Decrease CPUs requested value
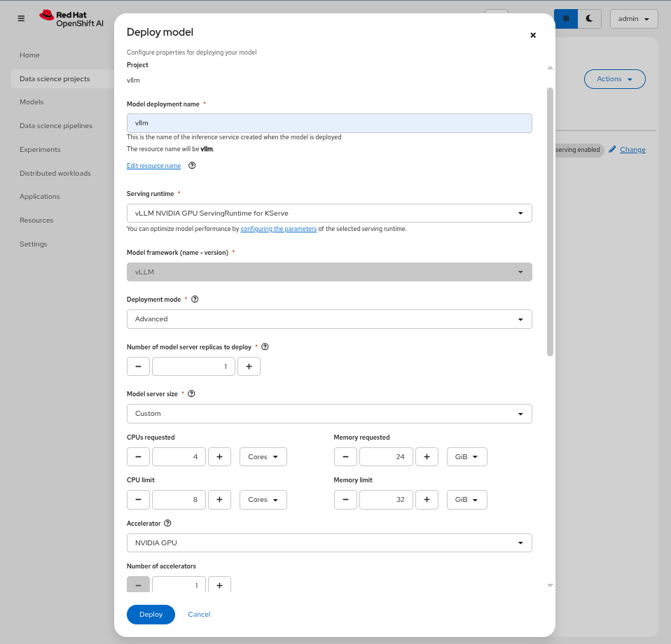The height and width of the screenshot is (644, 671). tap(138, 456)
